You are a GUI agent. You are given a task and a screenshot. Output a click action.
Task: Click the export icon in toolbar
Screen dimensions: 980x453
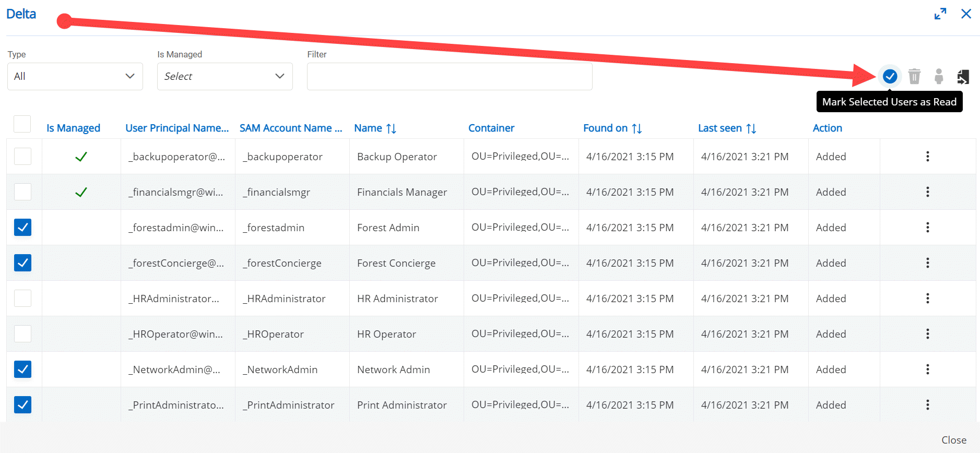963,77
